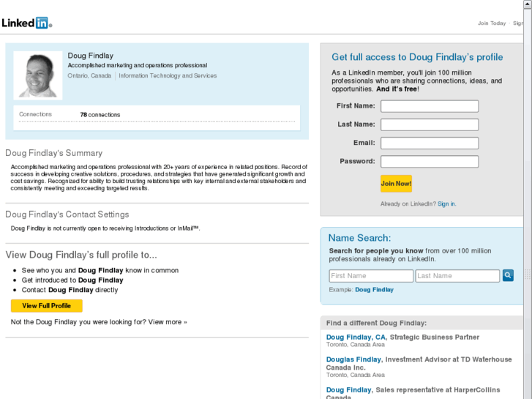532x399 pixels.
Task: Click the name search magnifier button
Action: tap(508, 275)
